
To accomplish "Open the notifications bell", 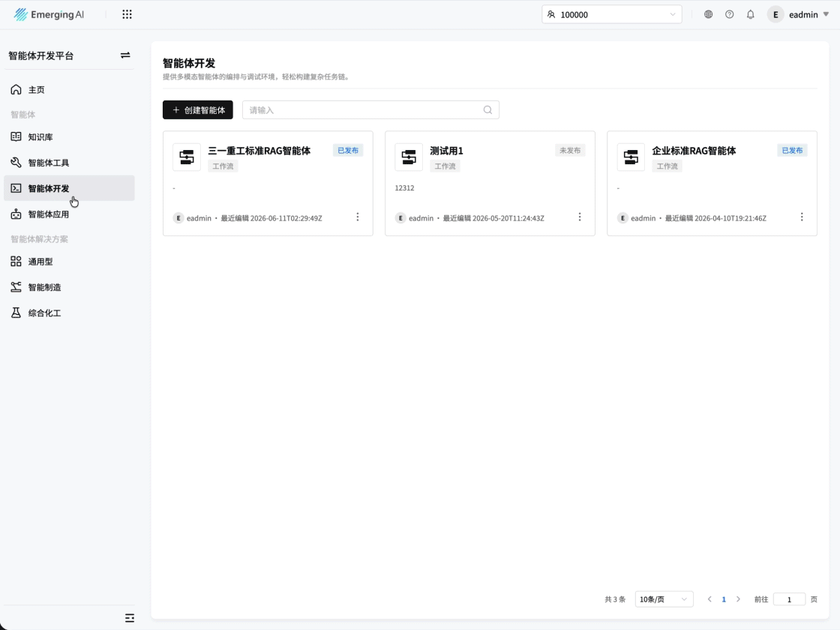I will click(x=750, y=14).
